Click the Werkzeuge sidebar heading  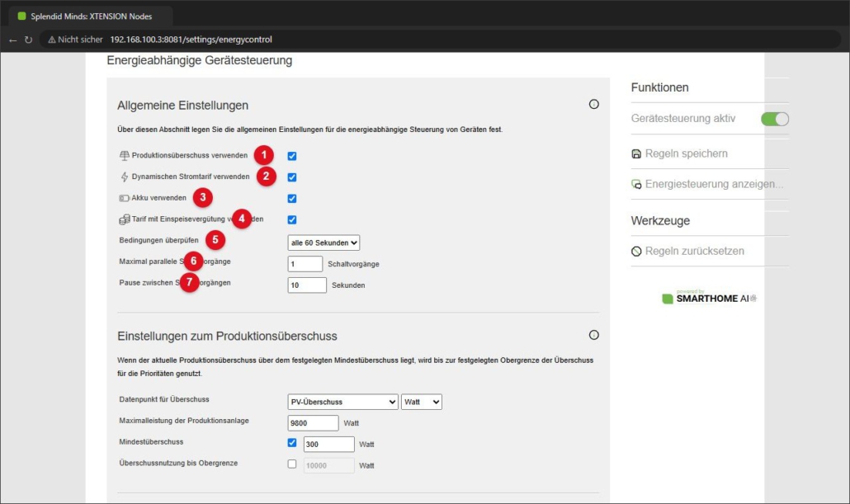pyautogui.click(x=660, y=221)
